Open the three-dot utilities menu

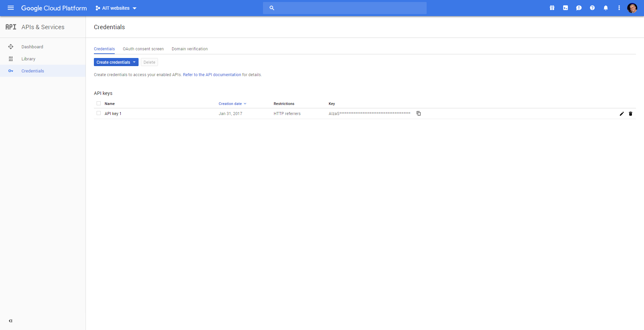tap(619, 8)
